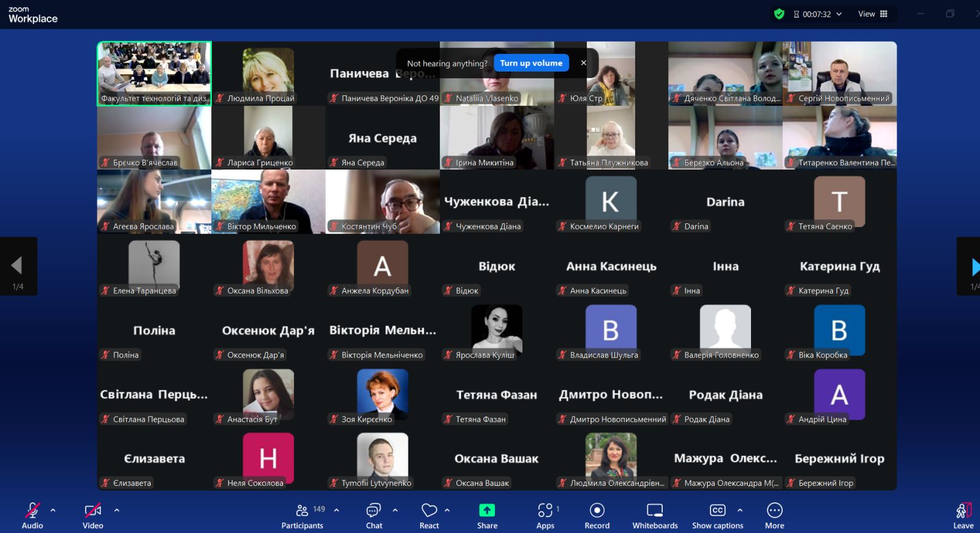Open the Apps menu
The image size is (980, 533).
(545, 516)
